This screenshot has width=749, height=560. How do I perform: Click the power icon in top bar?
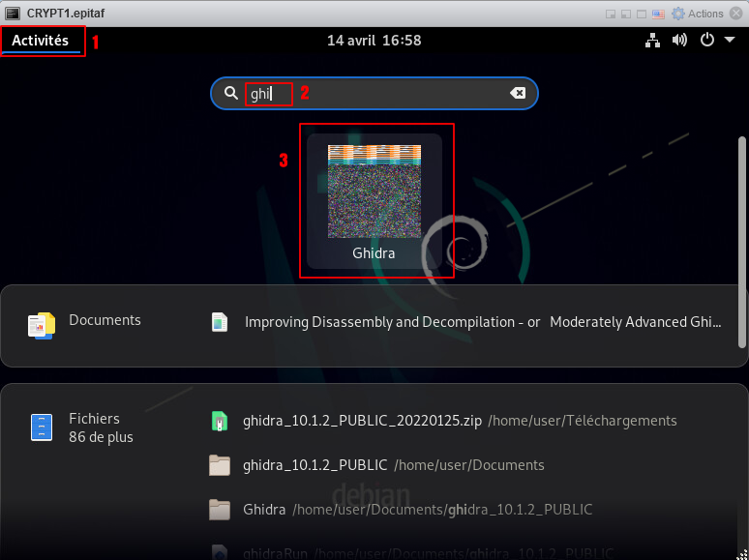point(707,41)
